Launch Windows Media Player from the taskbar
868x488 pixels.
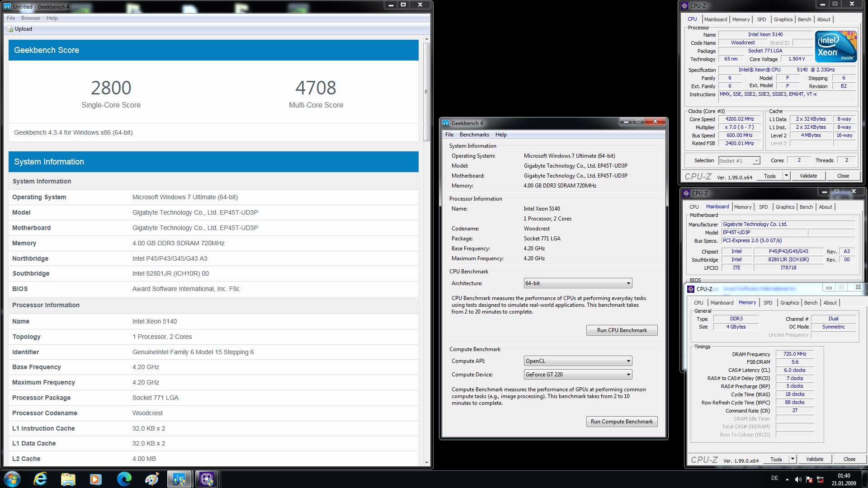click(96, 479)
